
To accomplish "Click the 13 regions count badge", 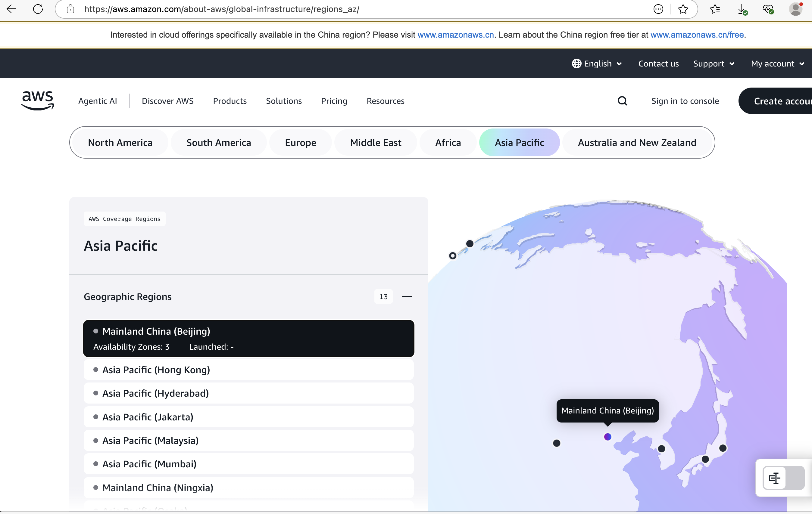I will tap(383, 296).
